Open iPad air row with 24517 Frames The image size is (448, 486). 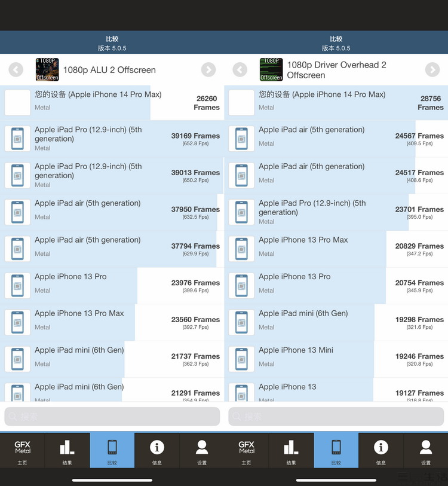coord(336,175)
